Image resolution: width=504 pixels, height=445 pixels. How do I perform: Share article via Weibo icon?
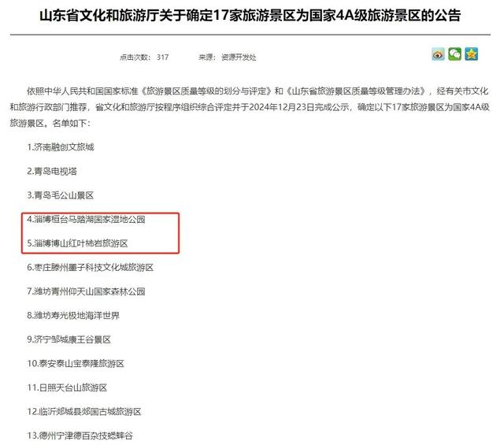tap(438, 54)
